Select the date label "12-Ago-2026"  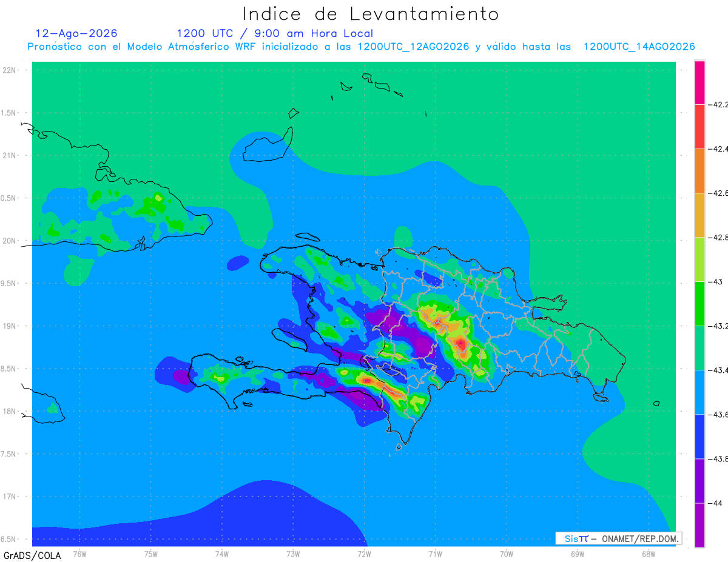(76, 33)
